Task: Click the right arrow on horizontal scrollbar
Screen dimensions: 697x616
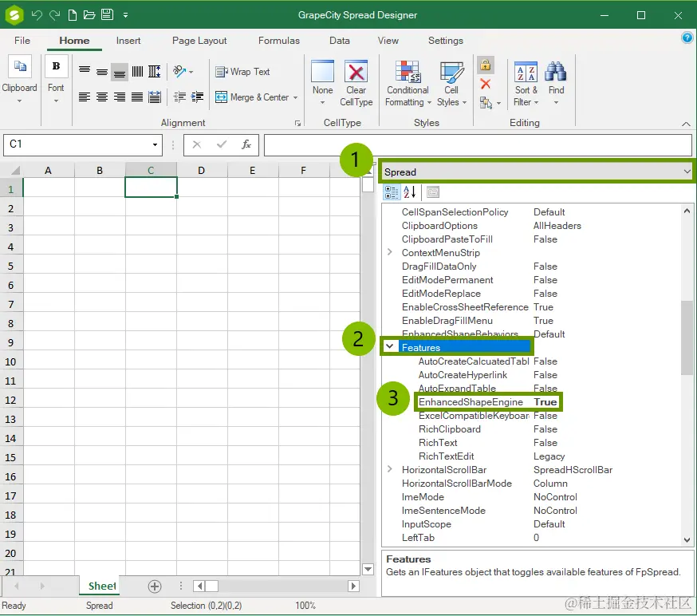Action: (x=353, y=586)
